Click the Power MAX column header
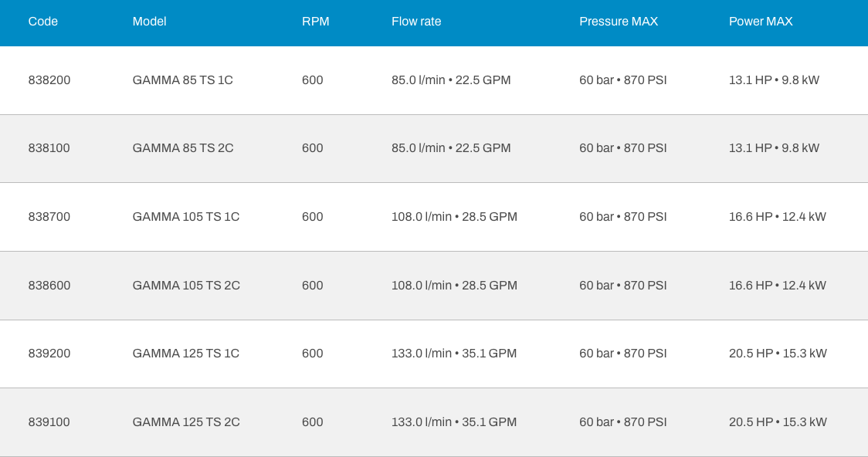The height and width of the screenshot is (457, 868). pyautogui.click(x=761, y=22)
